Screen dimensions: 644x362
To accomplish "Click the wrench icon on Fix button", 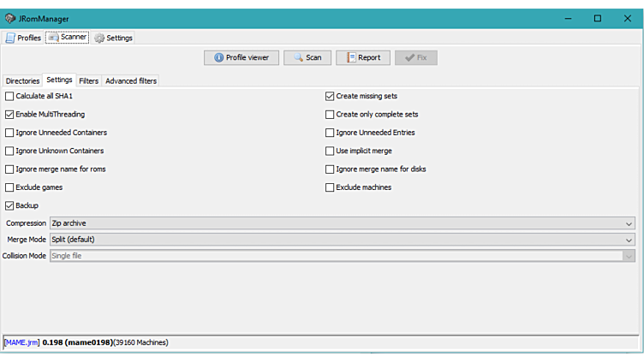I will [409, 57].
